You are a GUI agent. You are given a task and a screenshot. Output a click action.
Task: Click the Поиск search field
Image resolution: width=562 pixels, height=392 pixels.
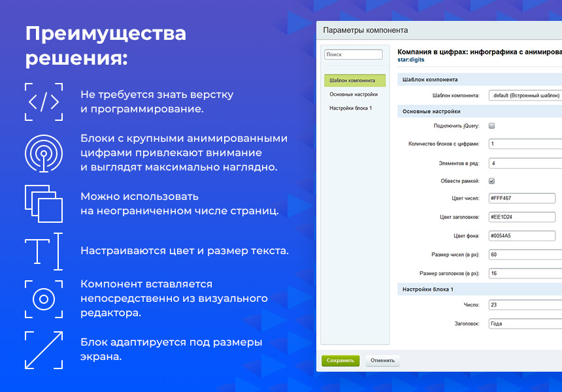[353, 54]
